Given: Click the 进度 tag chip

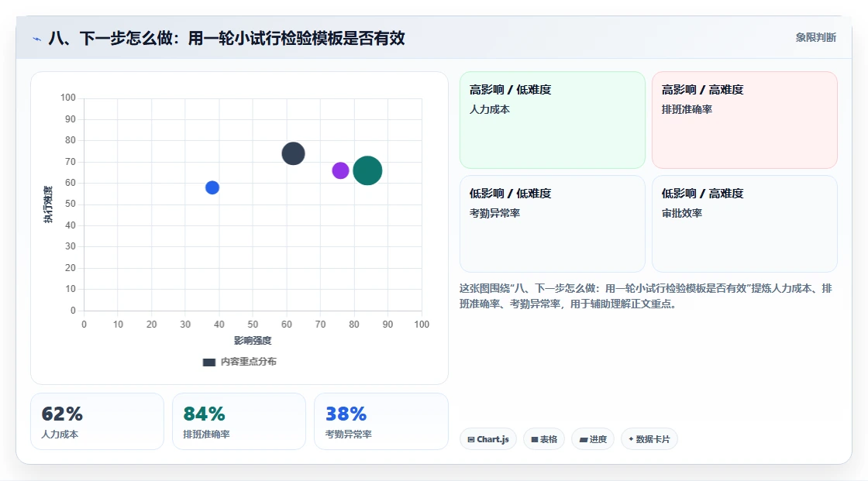Looking at the screenshot, I should tap(593, 439).
